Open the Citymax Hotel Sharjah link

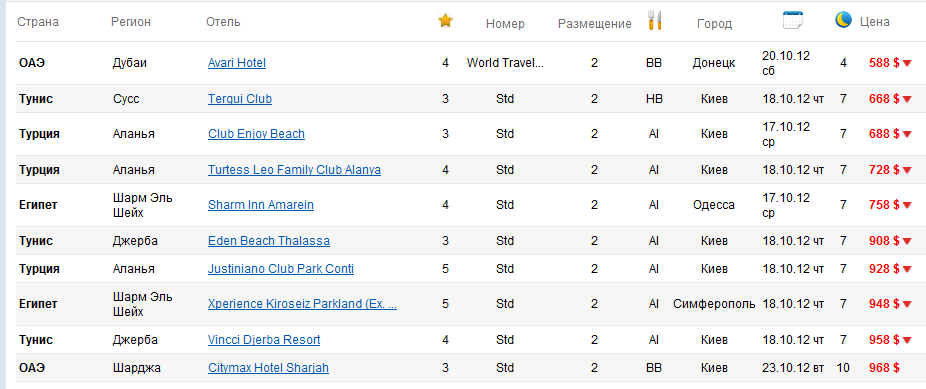pos(268,368)
